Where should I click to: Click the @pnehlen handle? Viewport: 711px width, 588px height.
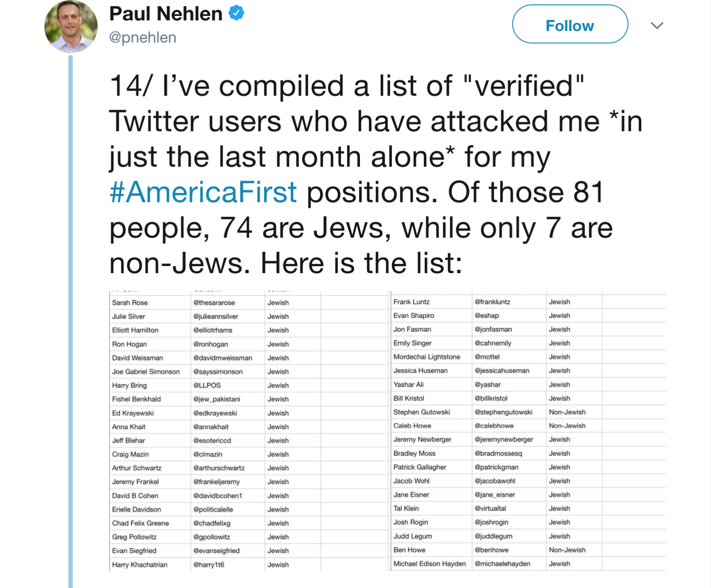coord(143,37)
